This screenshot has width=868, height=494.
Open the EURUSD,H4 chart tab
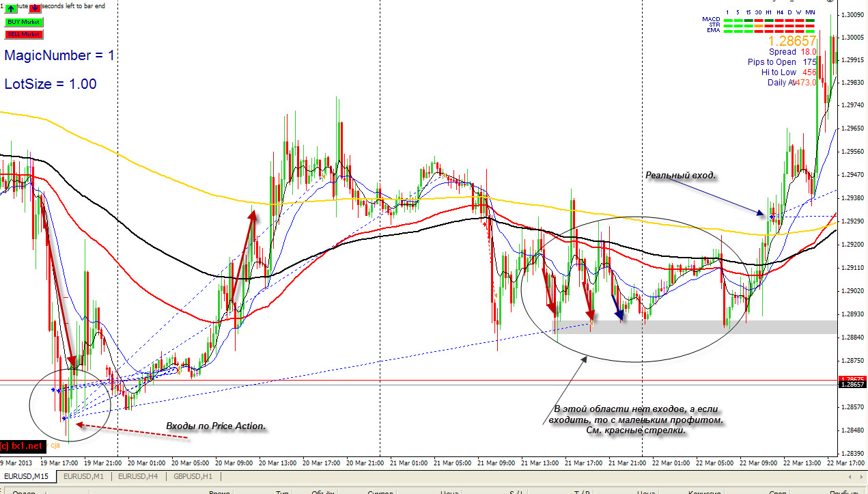coord(139,476)
